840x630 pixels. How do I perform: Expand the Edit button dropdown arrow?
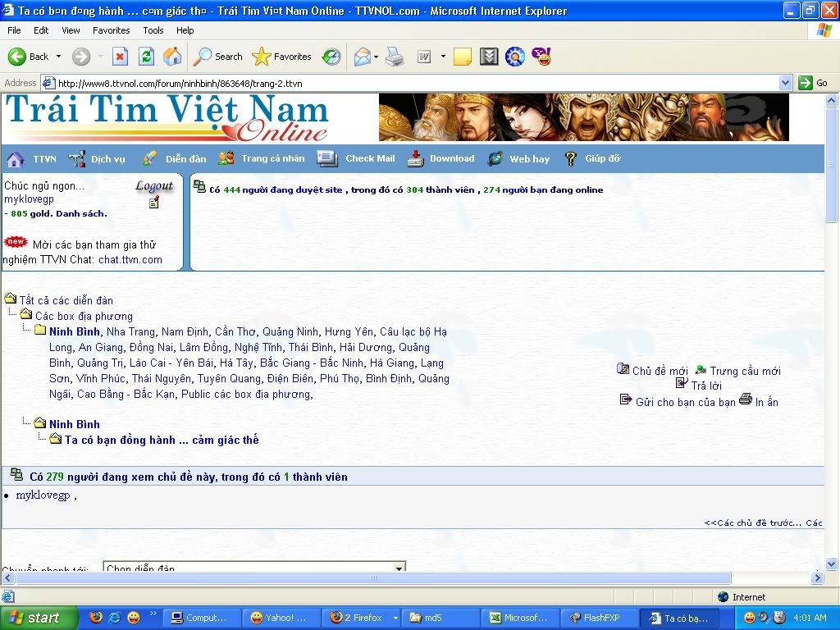tap(443, 57)
